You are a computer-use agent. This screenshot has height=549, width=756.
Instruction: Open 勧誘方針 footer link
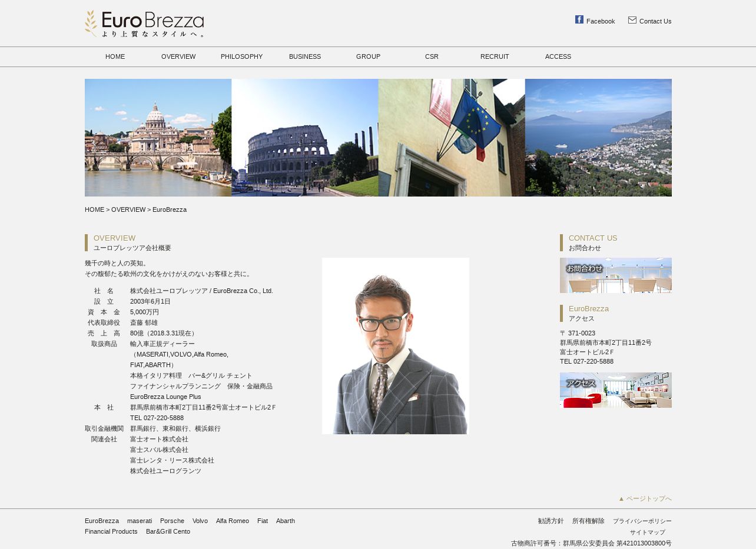click(x=551, y=521)
